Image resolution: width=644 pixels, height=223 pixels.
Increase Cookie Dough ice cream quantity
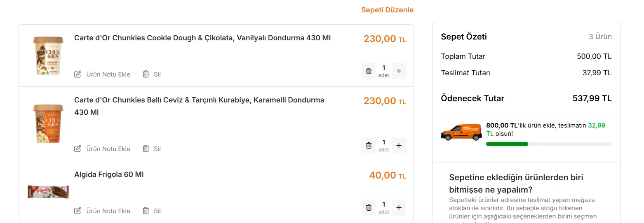[399, 71]
